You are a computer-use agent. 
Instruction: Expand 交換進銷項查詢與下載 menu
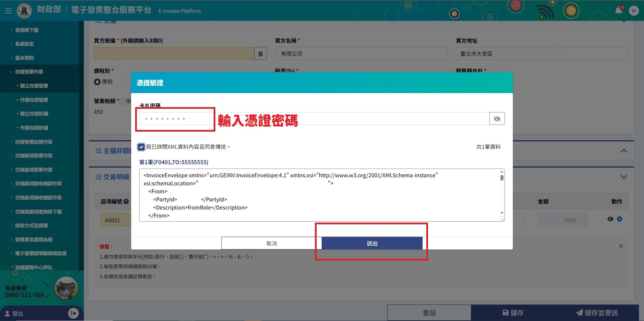[38, 212]
